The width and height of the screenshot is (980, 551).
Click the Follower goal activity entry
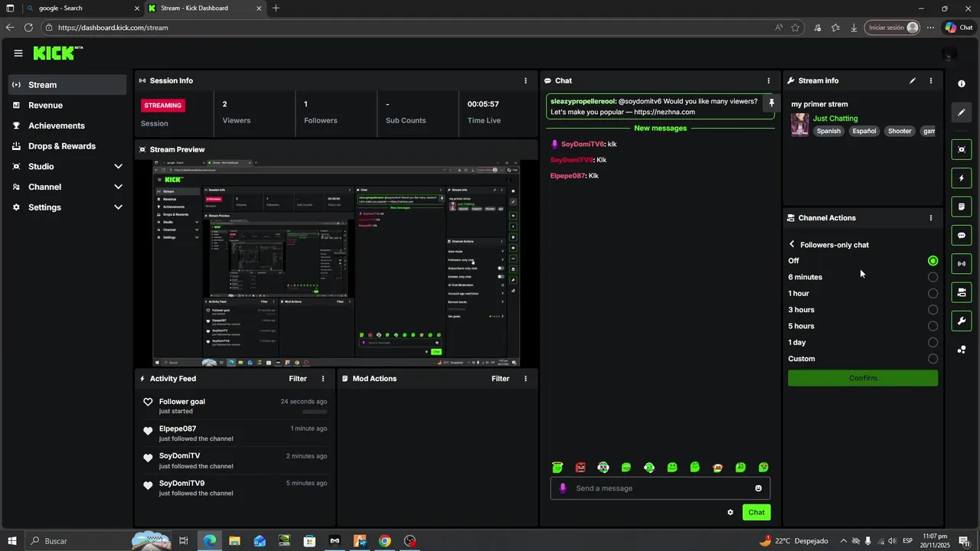235,406
